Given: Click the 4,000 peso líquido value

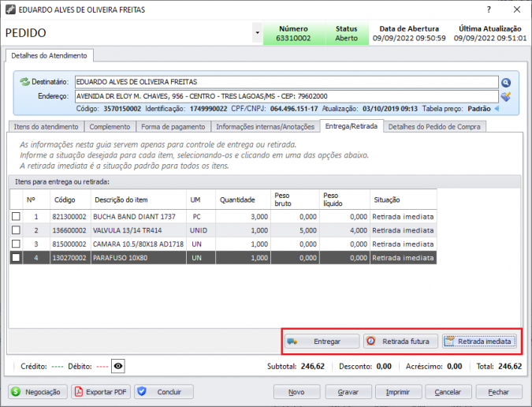Looking at the screenshot, I should [359, 230].
